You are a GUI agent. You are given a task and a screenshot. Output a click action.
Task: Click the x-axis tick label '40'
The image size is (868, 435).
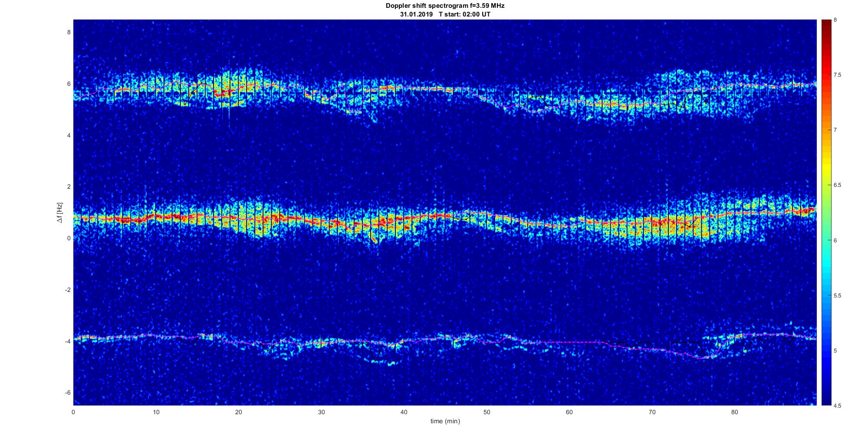click(404, 412)
